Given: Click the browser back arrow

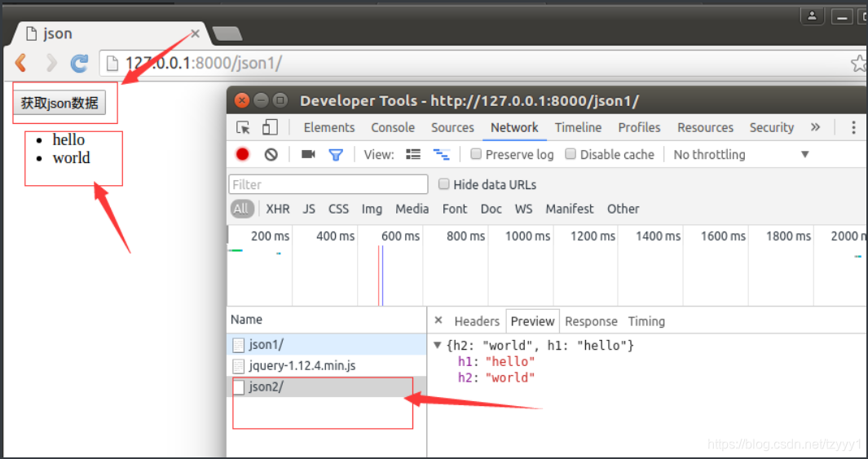Looking at the screenshot, I should click(20, 63).
